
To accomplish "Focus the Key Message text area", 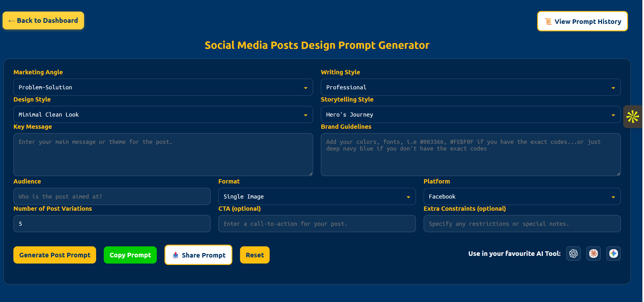I will pos(163,155).
